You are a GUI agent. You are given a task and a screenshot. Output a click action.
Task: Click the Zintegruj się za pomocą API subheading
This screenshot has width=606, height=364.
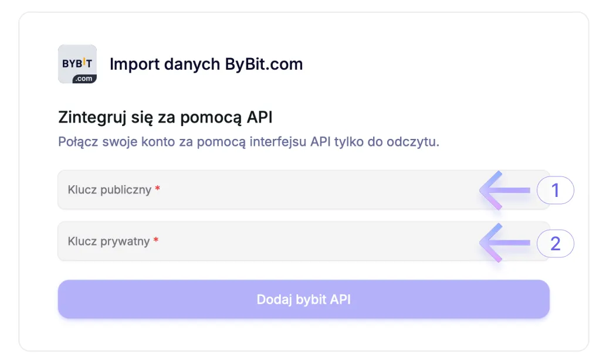165,117
